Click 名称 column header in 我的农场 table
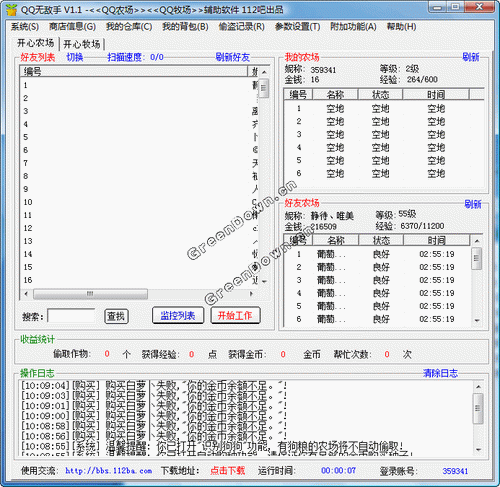 pos(335,95)
